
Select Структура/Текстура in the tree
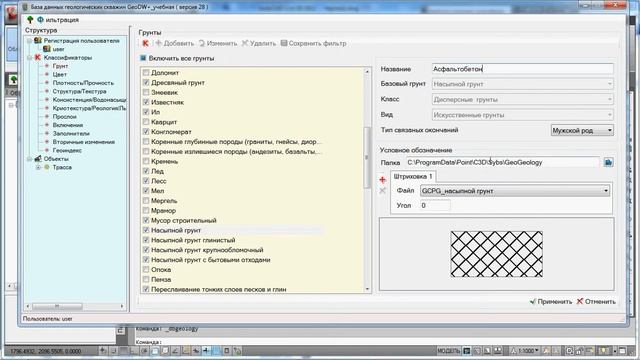point(79,91)
